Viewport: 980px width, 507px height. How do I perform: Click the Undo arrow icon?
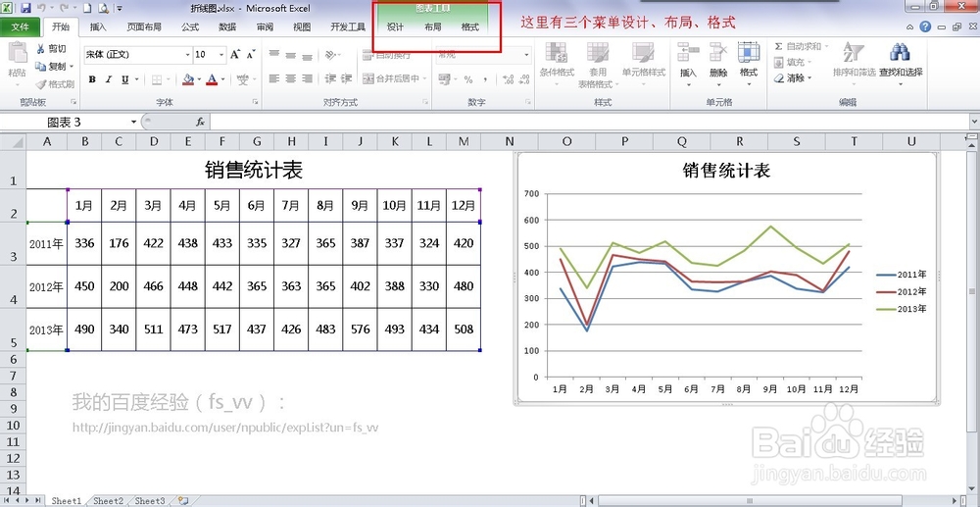42,8
